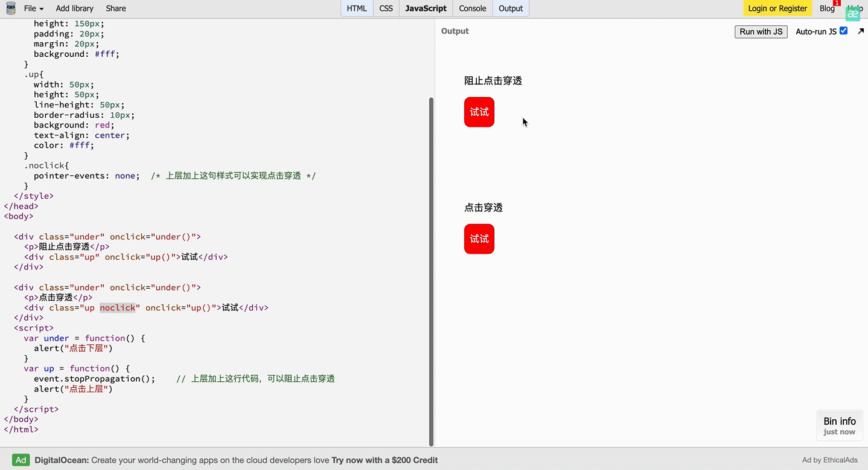Click the green translate extension icon
Screen dimensions: 868x470
(x=853, y=14)
